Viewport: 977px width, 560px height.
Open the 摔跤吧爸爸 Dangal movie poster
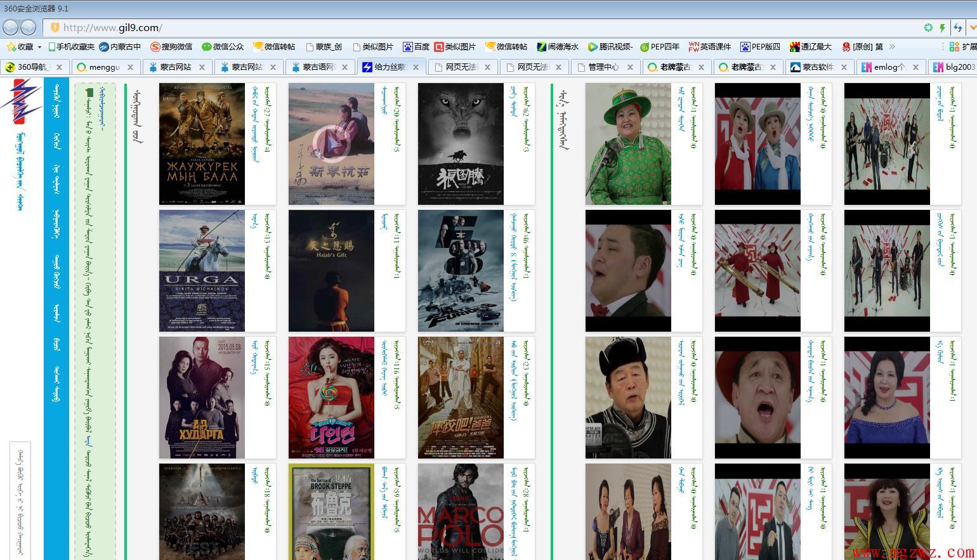click(461, 398)
